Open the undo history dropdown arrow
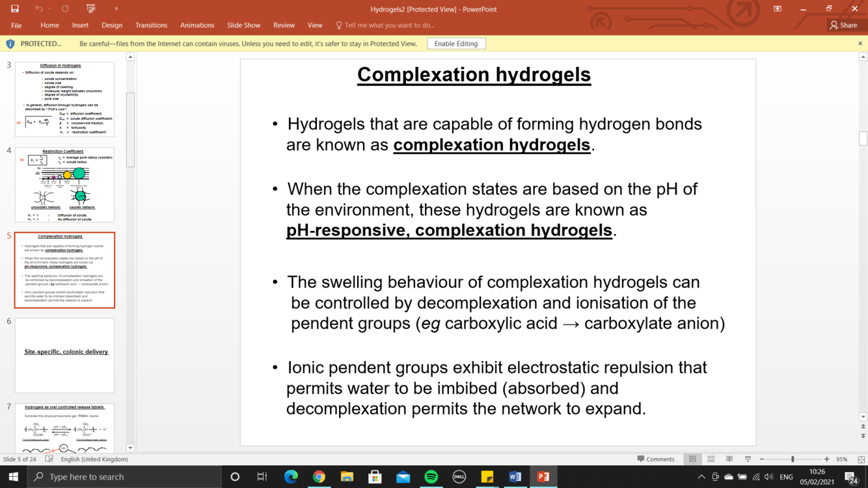868x488 pixels. (49, 9)
